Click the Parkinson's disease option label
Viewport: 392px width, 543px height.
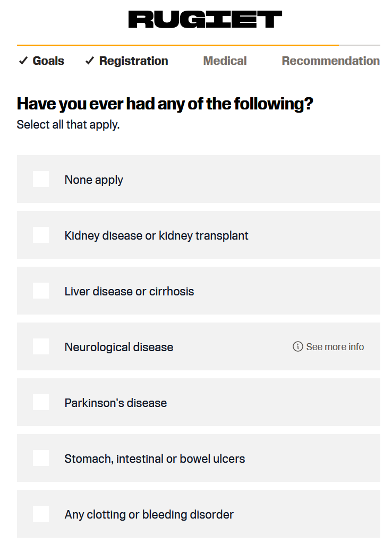[116, 403]
